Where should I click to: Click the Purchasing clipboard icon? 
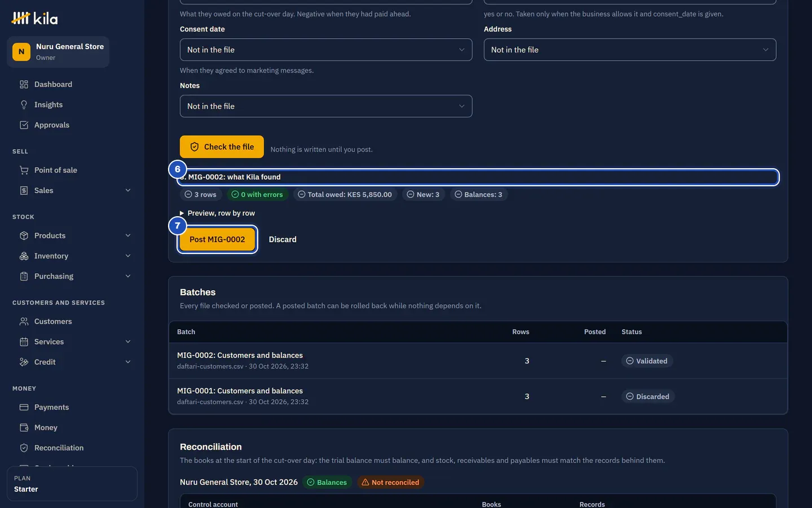coord(24,276)
